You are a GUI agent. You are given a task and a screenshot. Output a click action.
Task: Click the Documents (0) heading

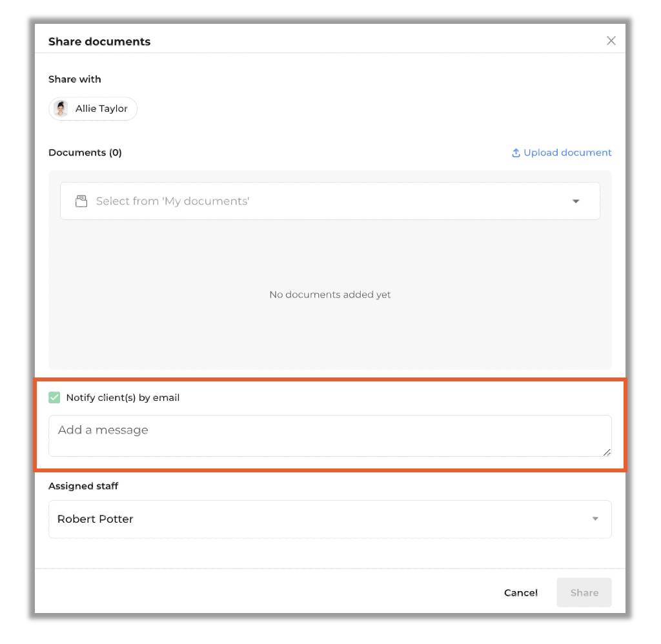85,152
